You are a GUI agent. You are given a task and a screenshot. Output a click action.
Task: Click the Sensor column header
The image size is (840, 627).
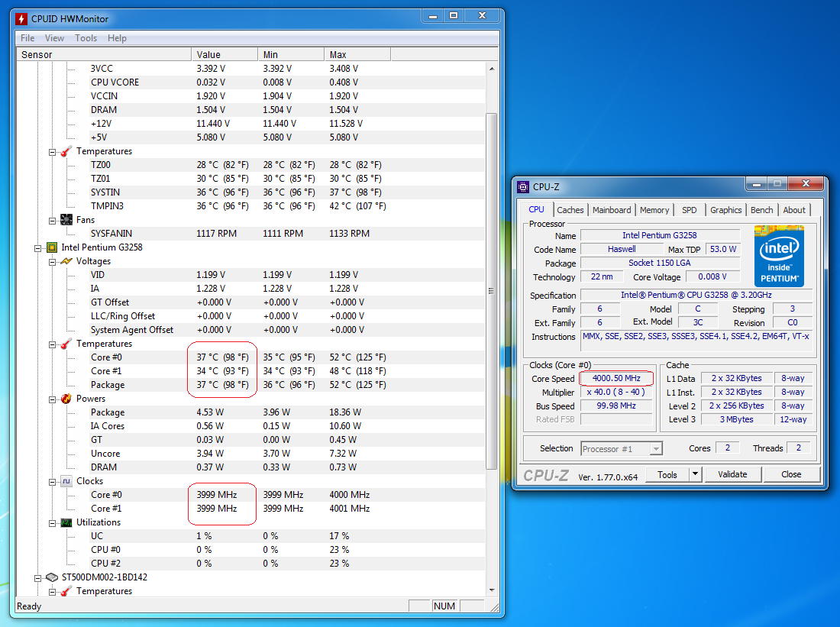click(x=104, y=55)
